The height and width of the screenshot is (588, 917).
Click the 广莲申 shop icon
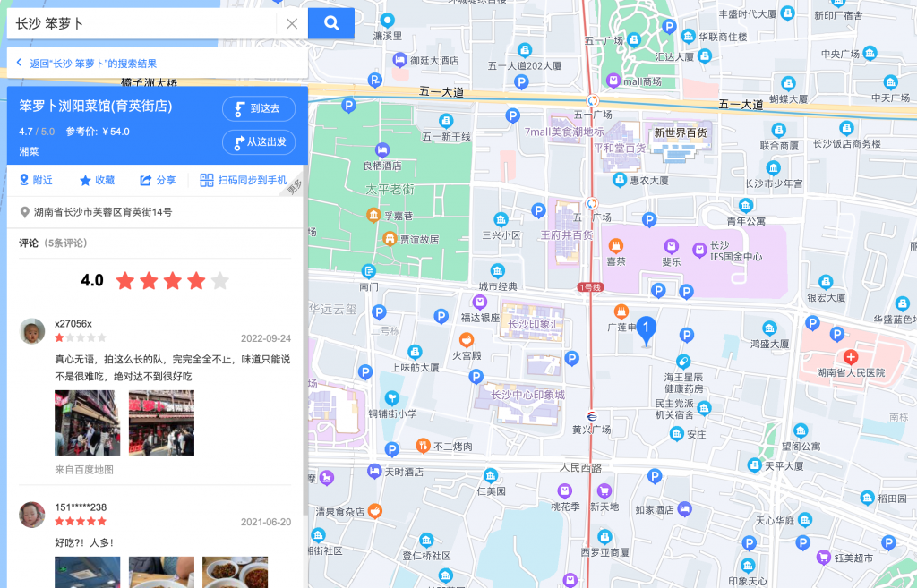[621, 311]
